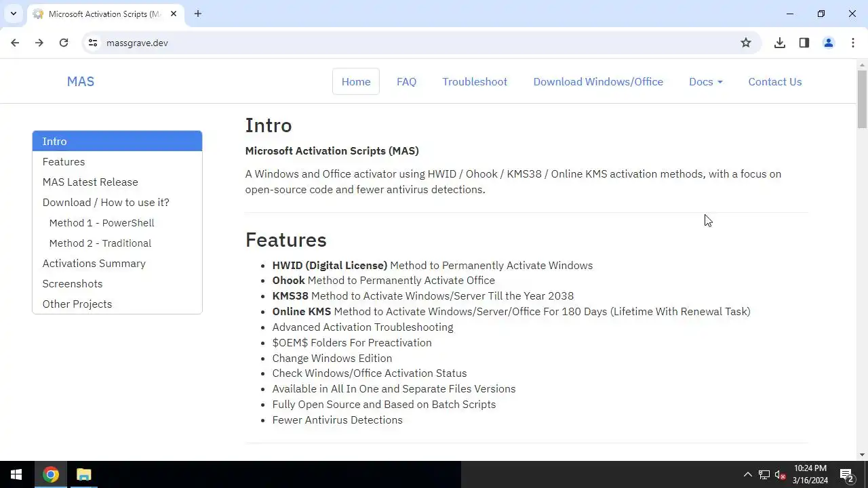This screenshot has height=488, width=868.
Task: Jump to Screenshots section in sidebar
Action: tap(117, 283)
